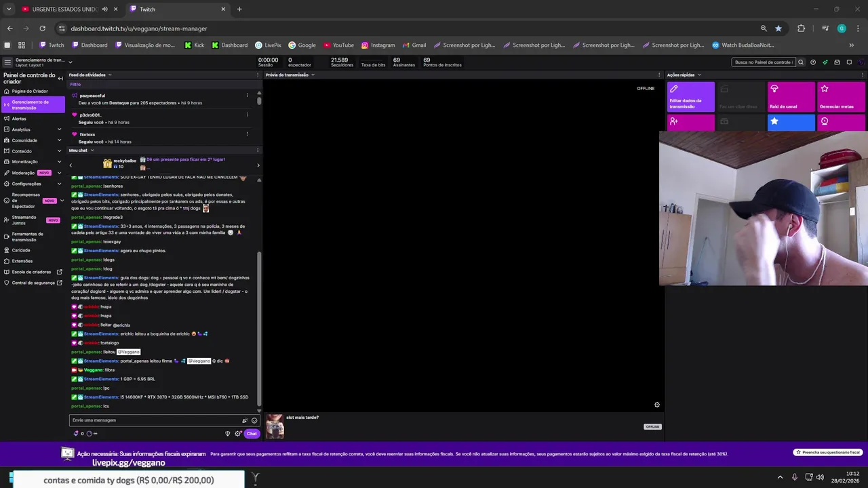Bookmark this page with the star icon

778,28
